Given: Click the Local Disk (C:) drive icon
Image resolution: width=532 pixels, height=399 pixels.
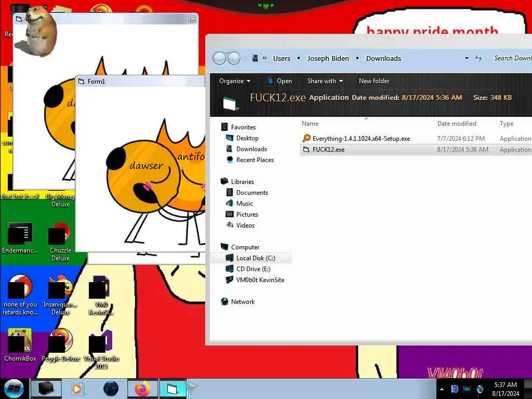Looking at the screenshot, I should [230, 258].
